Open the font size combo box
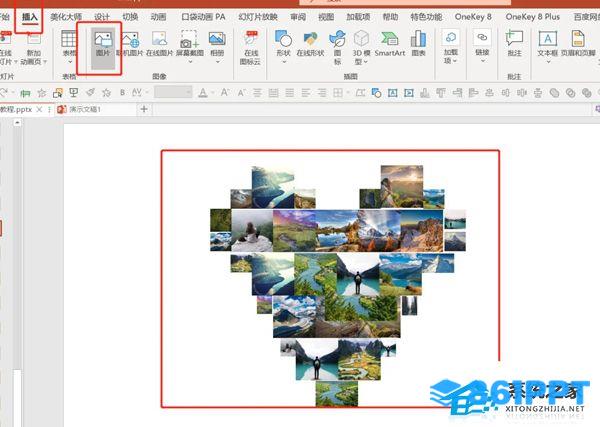Image resolution: width=600 pixels, height=427 pixels. tap(173, 92)
